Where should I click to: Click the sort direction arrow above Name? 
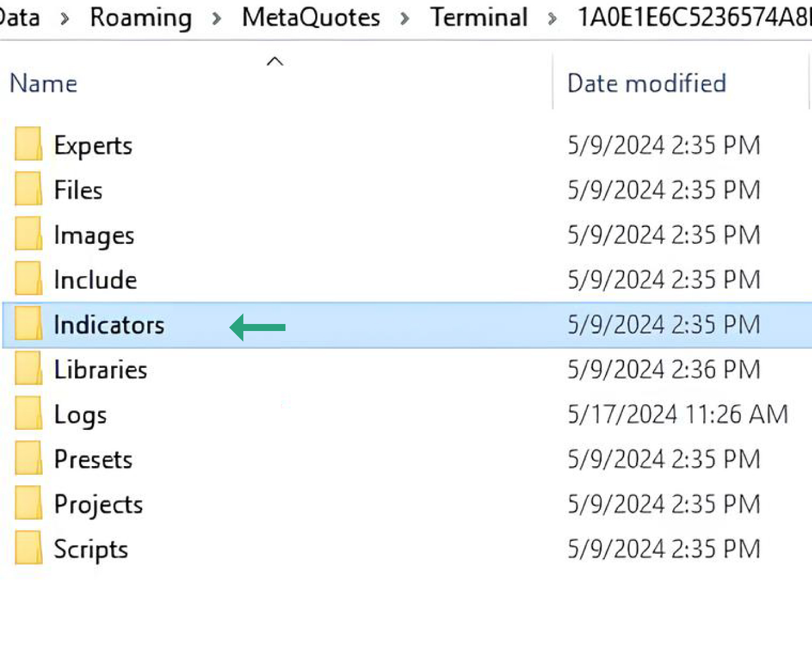275,61
